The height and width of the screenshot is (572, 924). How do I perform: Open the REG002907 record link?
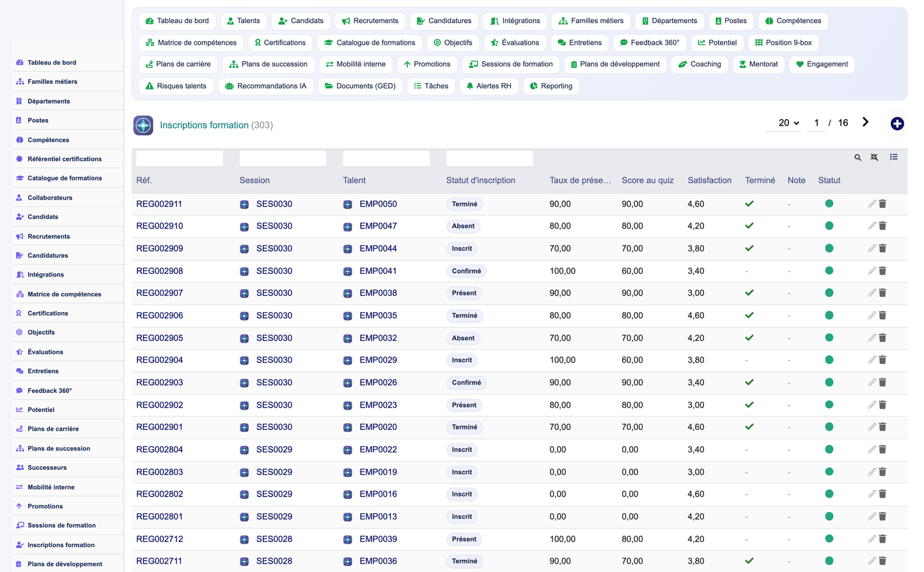click(x=160, y=293)
